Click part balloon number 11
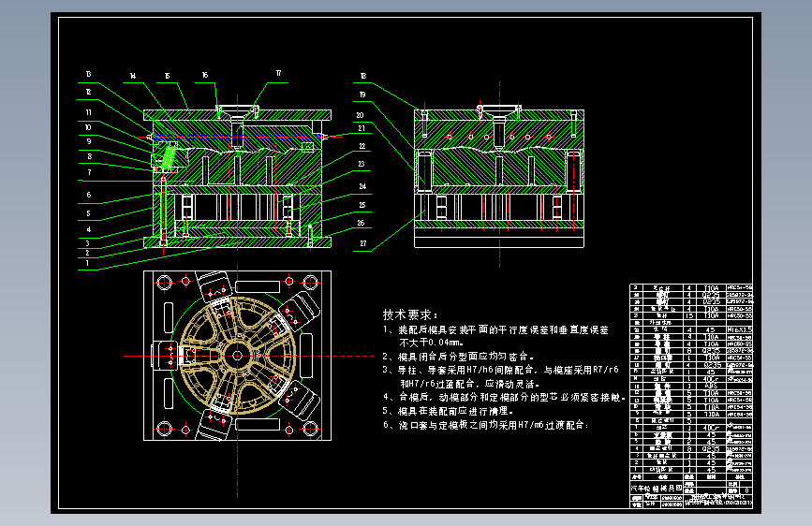This screenshot has width=812, height=526. pyautogui.click(x=89, y=112)
